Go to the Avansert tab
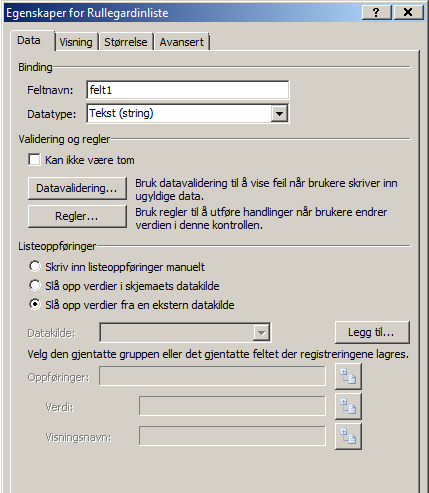Image resolution: width=429 pixels, height=493 pixels. coord(182,42)
